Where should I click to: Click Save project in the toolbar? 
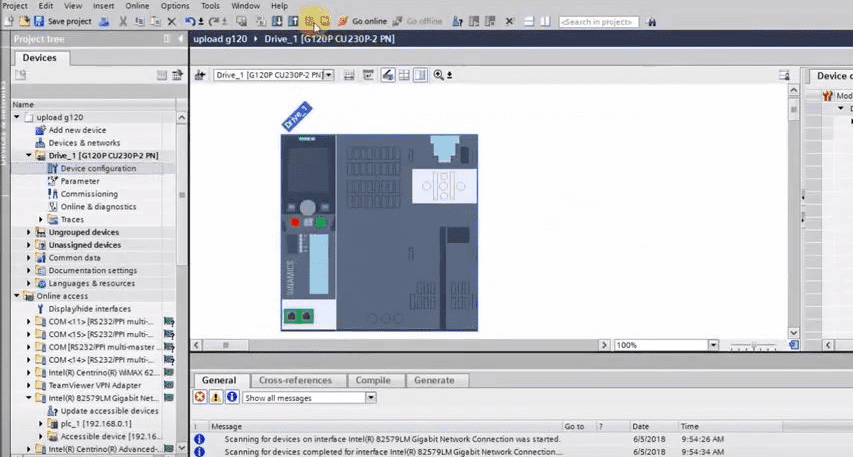63,21
